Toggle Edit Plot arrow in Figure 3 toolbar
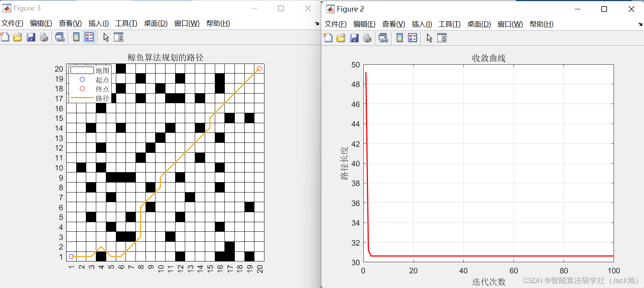Image resolution: width=644 pixels, height=288 pixels. pos(106,37)
